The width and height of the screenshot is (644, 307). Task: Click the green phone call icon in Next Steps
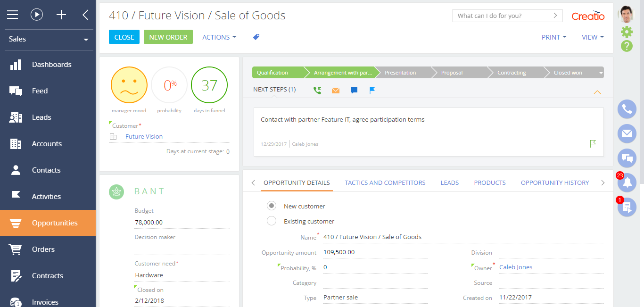pyautogui.click(x=317, y=90)
